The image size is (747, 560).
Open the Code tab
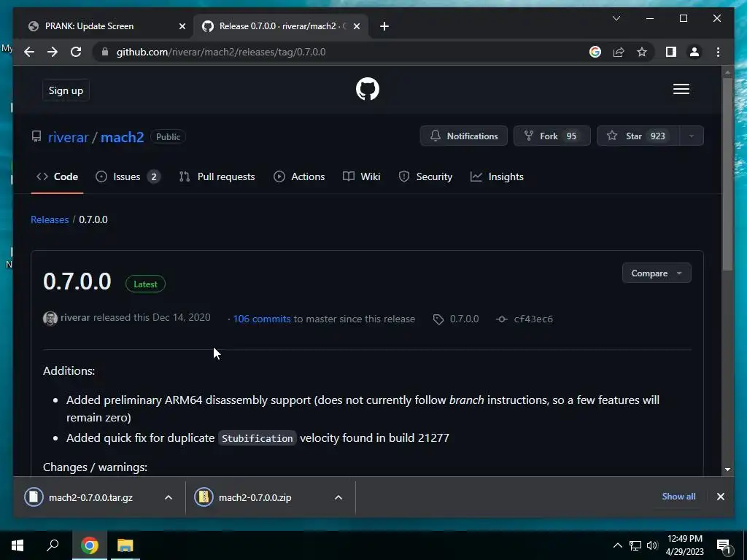pyautogui.click(x=57, y=176)
